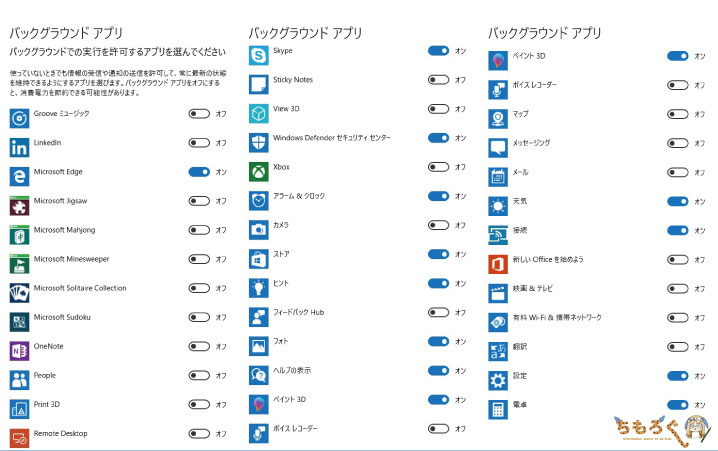Enable Sticky Notes background toggle
Screen dimensions: 718x451
pos(439,80)
